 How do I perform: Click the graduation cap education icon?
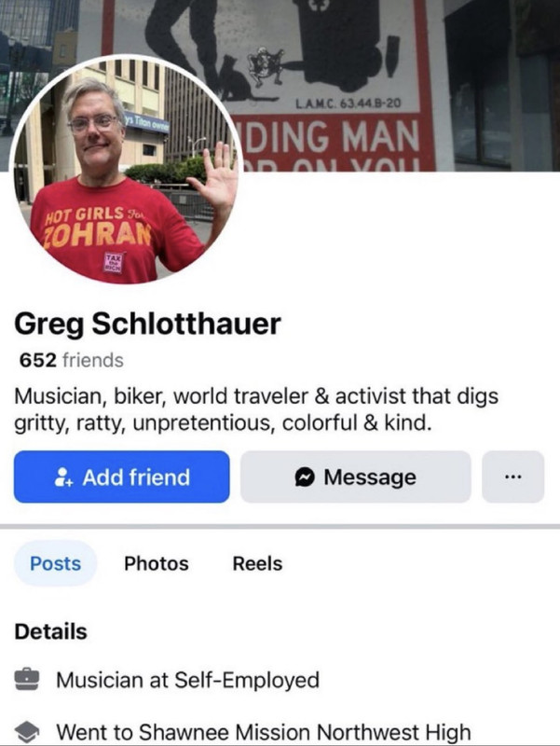click(27, 732)
